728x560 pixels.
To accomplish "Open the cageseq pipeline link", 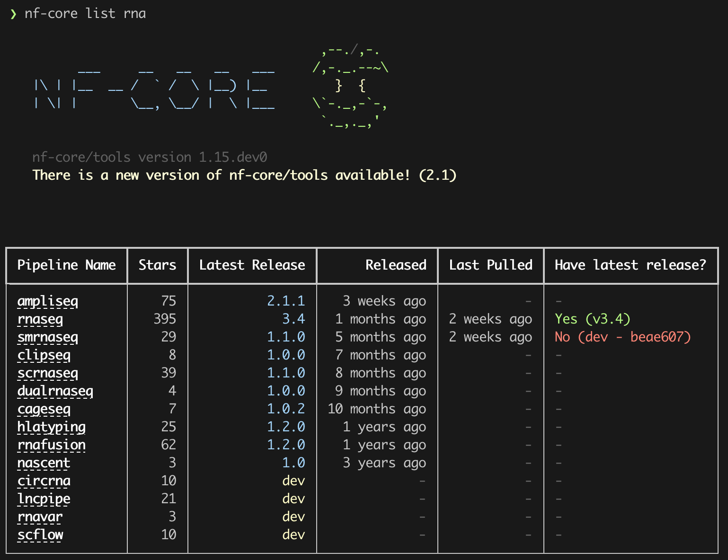I will [44, 409].
